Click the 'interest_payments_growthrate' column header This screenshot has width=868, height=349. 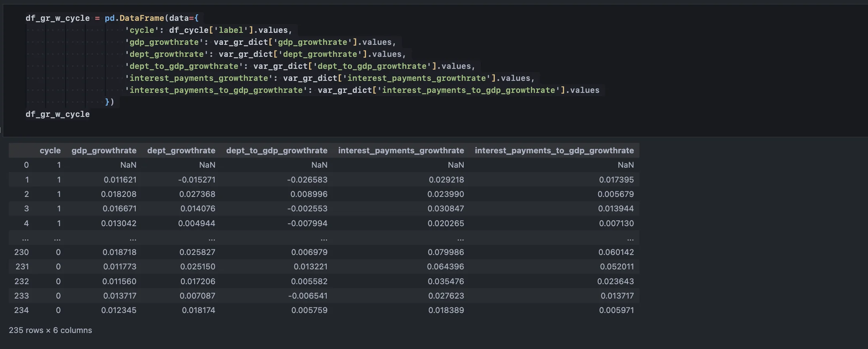point(401,150)
